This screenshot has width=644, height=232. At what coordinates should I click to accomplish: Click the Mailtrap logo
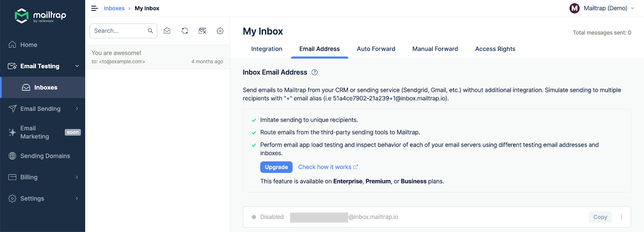pyautogui.click(x=40, y=16)
